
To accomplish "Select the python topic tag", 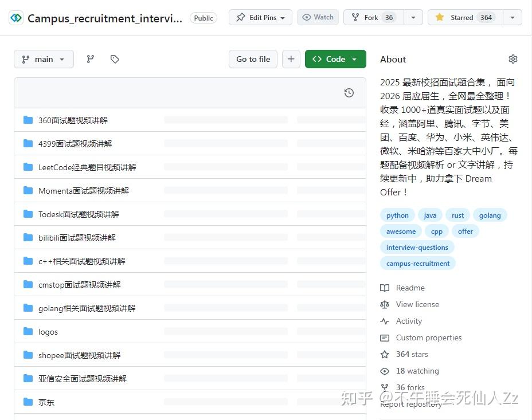I will (397, 215).
